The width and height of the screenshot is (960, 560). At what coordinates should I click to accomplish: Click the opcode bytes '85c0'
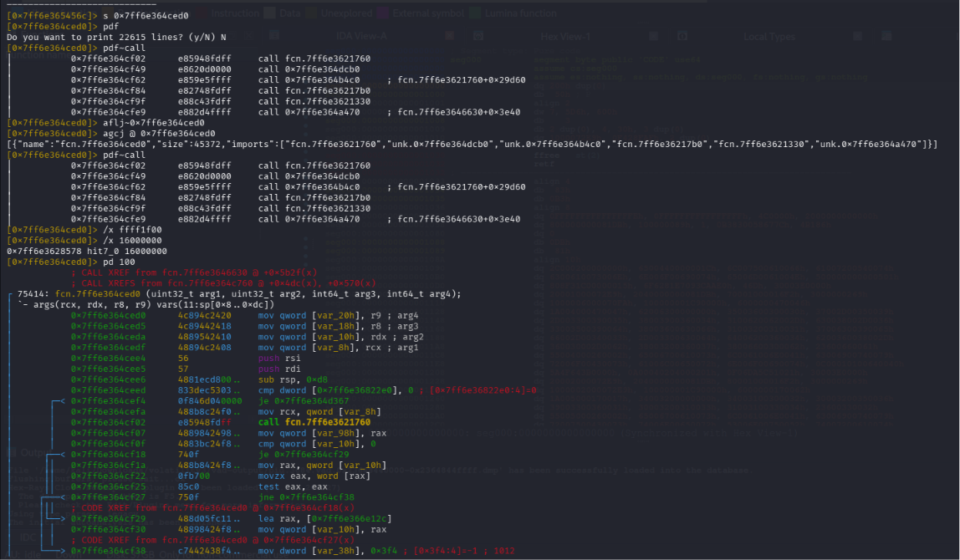click(189, 487)
